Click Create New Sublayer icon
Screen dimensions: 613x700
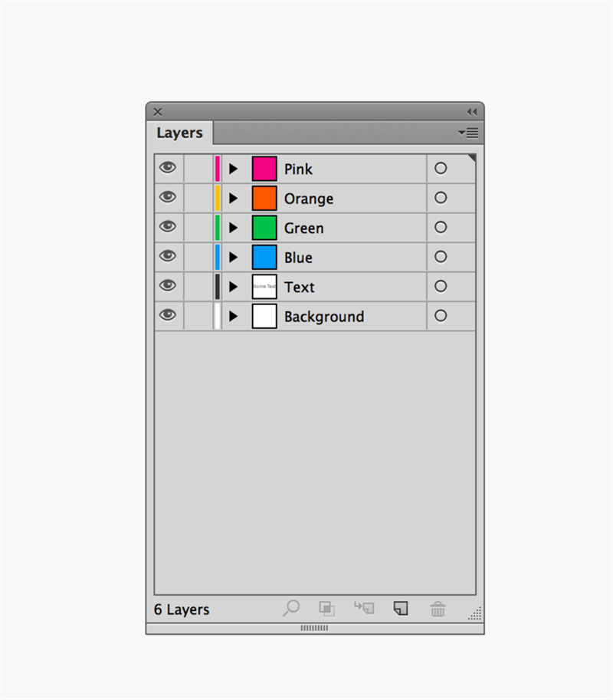(x=364, y=607)
